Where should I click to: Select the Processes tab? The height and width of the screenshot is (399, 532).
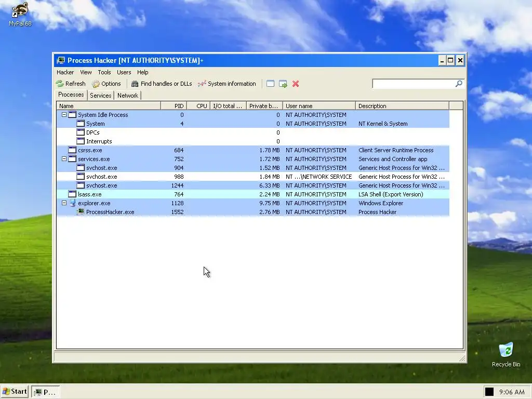(71, 95)
